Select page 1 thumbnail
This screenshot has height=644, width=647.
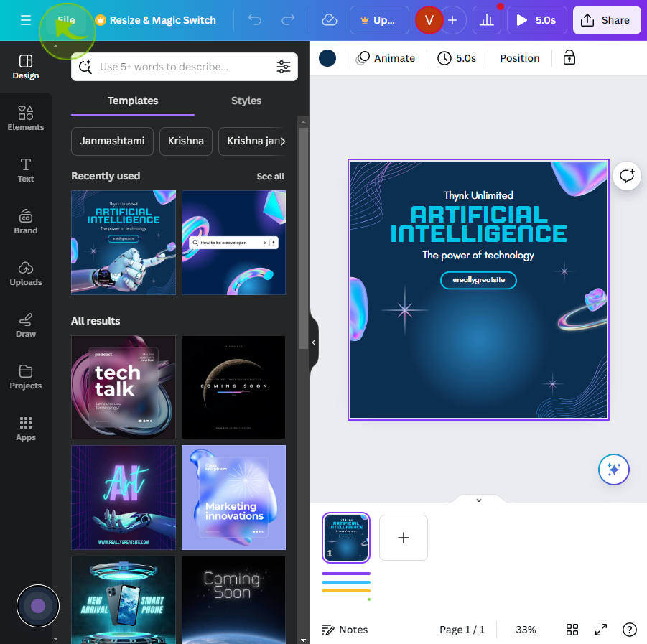tap(346, 538)
